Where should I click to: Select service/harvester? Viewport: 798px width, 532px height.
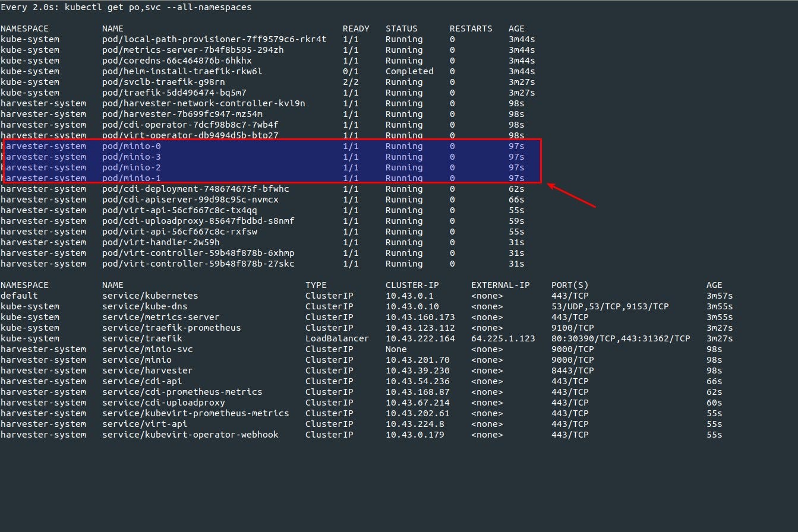coord(147,370)
